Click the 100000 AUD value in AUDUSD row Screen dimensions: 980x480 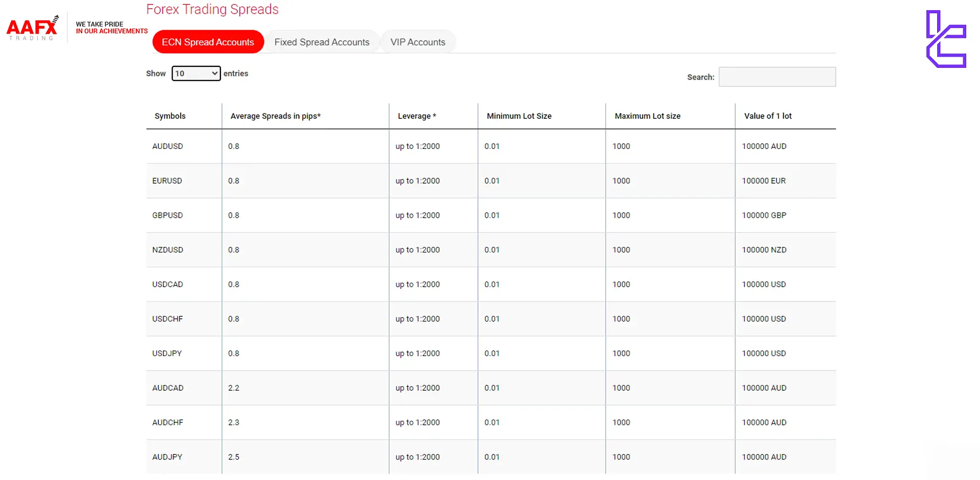(764, 146)
